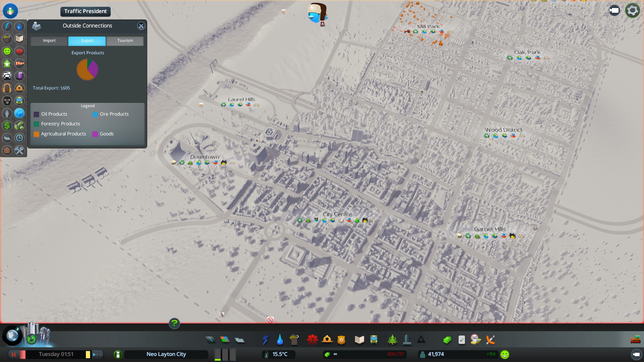This screenshot has height=362, width=644.
Task: Click the Traffic President achievement button
Action: pyautogui.click(x=85, y=11)
